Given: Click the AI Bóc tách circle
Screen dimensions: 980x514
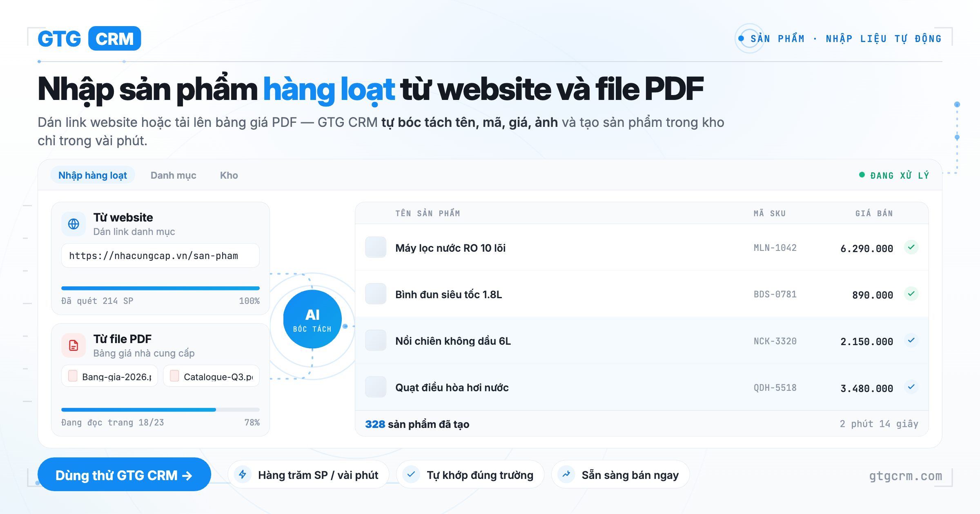Looking at the screenshot, I should coord(312,319).
